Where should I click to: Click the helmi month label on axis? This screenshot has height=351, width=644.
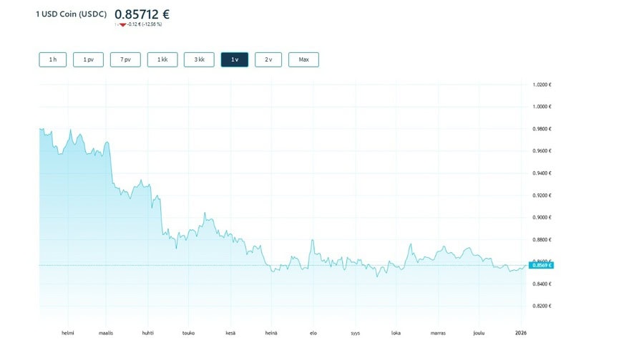67,333
